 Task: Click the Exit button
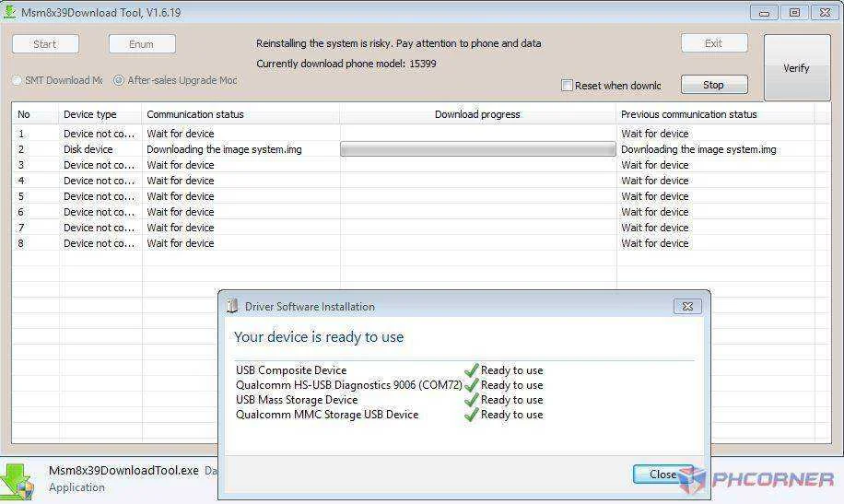click(714, 43)
